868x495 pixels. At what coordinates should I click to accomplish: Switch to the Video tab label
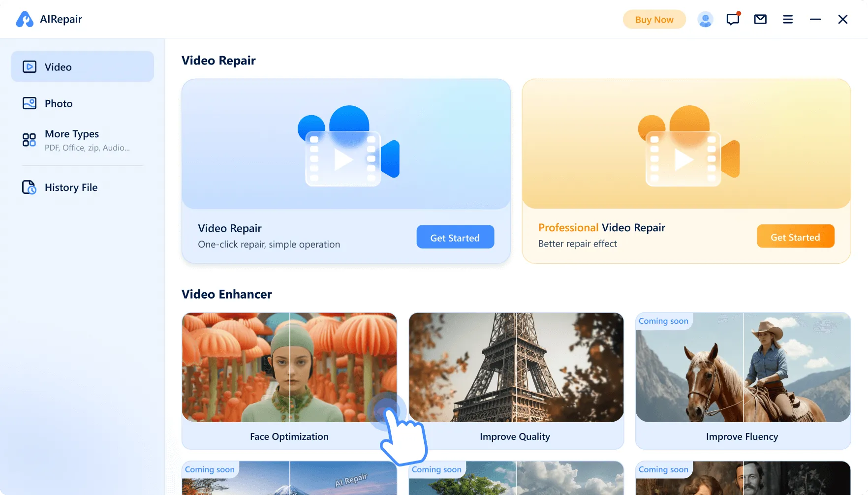pos(58,67)
